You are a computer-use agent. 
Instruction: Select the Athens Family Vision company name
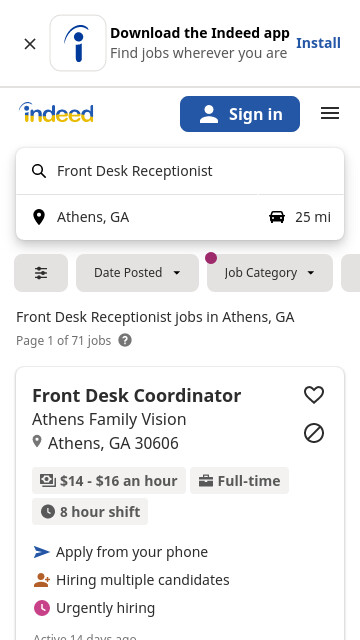(x=109, y=419)
